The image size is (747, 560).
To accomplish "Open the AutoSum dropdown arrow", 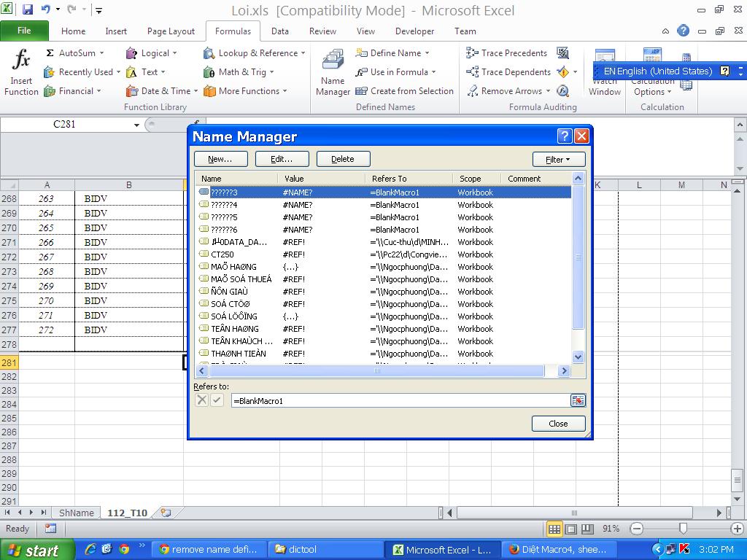I will (x=101, y=53).
